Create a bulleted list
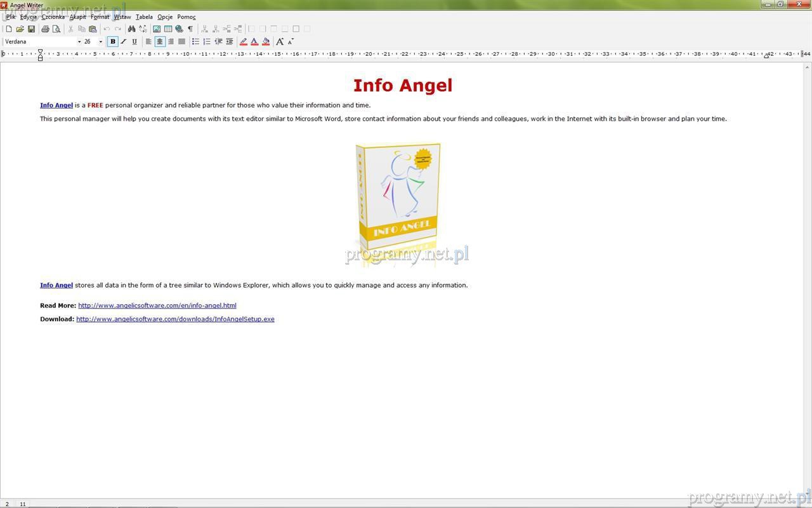 [195, 42]
